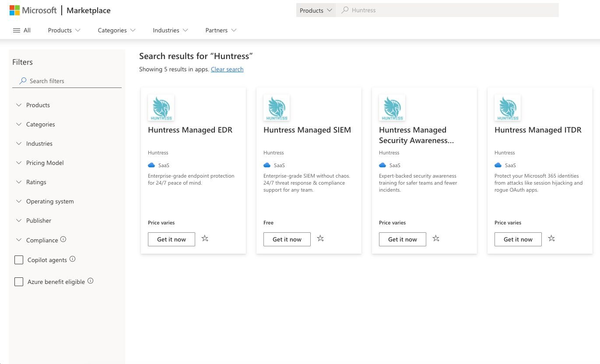The width and height of the screenshot is (600, 364).
Task: Open Huntress Managed Security Awareness listing title
Action: (413, 135)
